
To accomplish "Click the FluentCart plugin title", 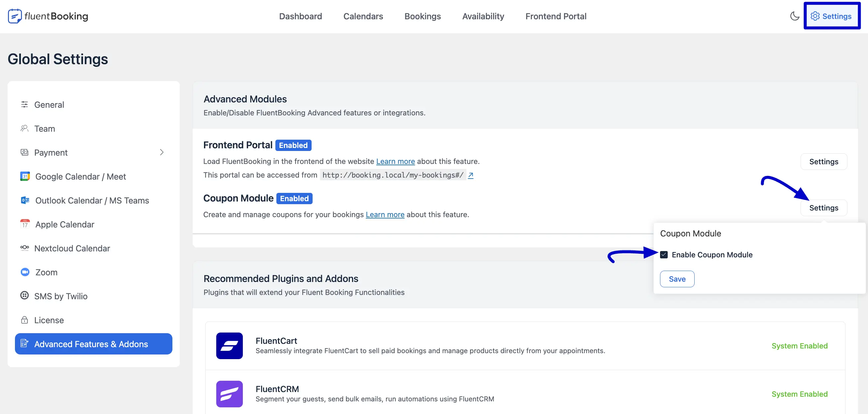I will [x=276, y=341].
